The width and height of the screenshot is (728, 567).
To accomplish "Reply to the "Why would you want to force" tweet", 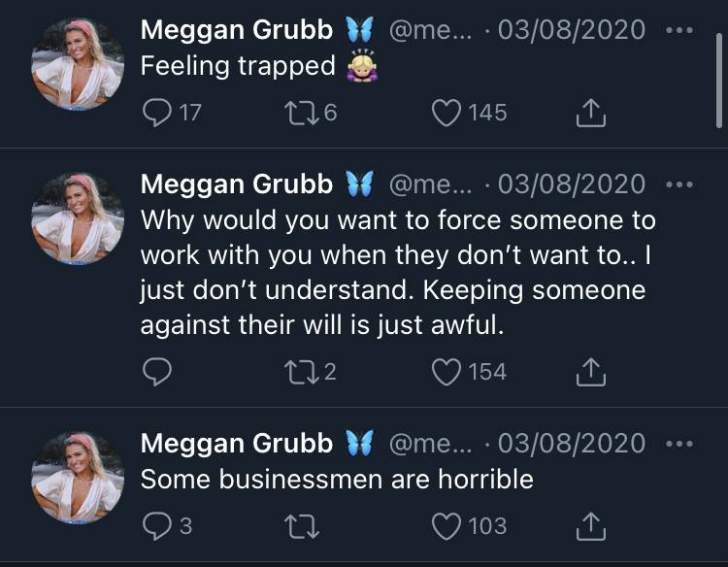I will click(157, 372).
